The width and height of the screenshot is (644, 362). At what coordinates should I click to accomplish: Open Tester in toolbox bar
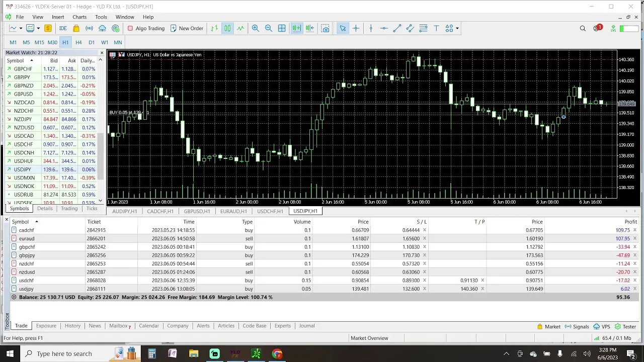pyautogui.click(x=625, y=327)
